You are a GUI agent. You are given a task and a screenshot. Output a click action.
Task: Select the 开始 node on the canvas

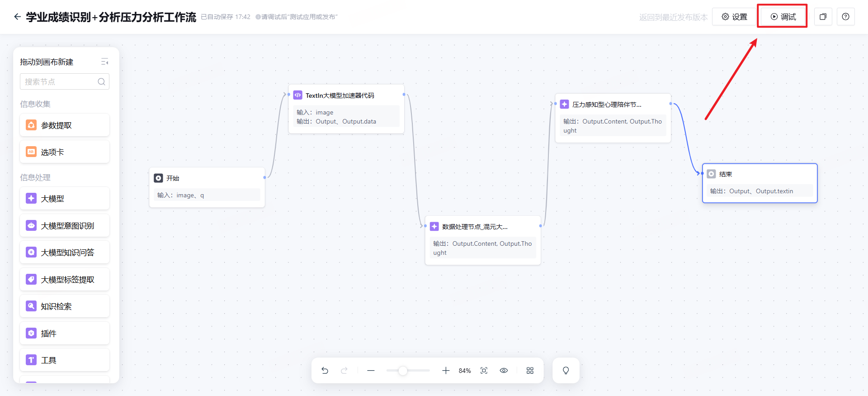207,187
